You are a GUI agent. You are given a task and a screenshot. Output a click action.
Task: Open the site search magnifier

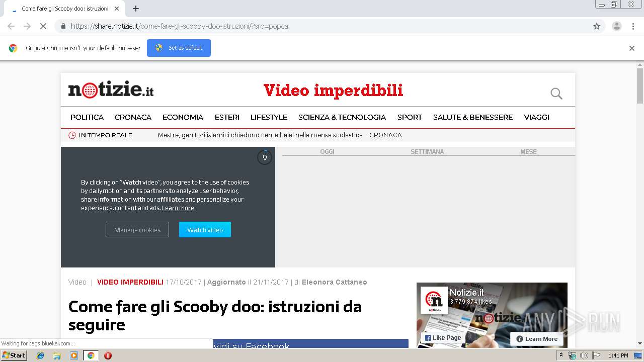[x=556, y=94]
